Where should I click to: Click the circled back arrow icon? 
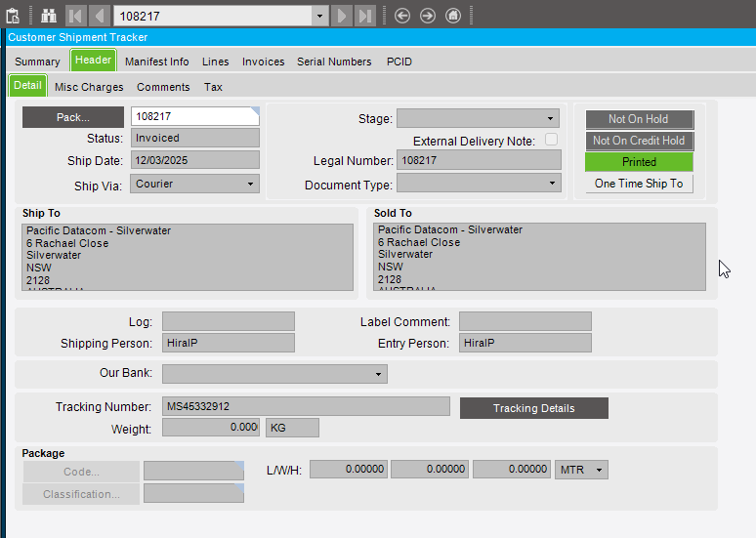(402, 16)
